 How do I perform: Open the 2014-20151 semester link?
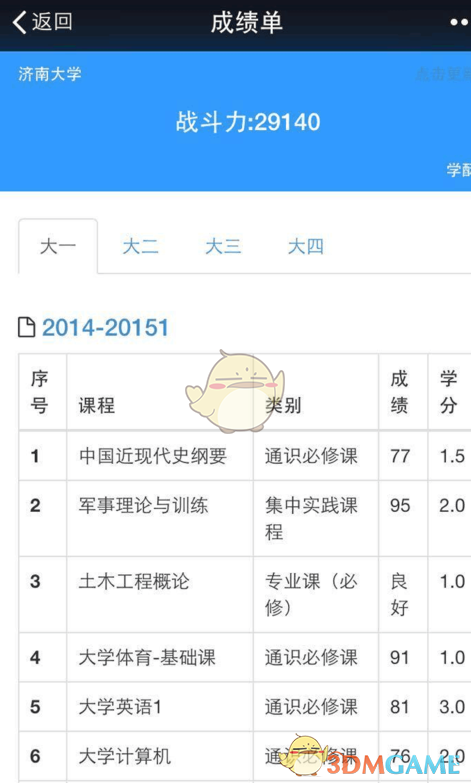point(105,328)
